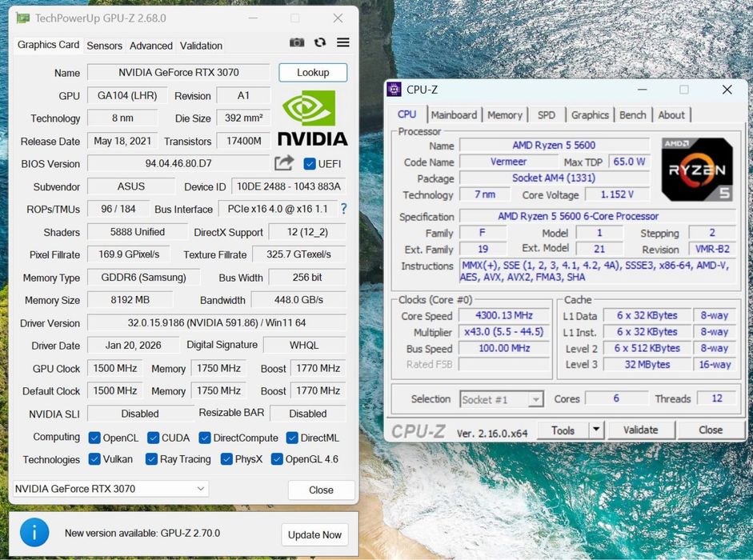This screenshot has width=753, height=560.
Task: Click the GPU-Z title bar app icon
Action: [22, 18]
